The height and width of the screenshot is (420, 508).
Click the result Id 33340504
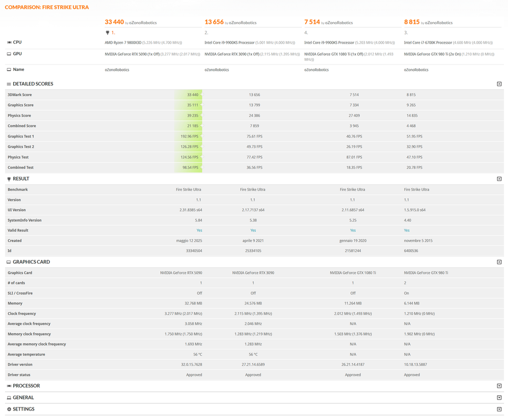click(194, 251)
